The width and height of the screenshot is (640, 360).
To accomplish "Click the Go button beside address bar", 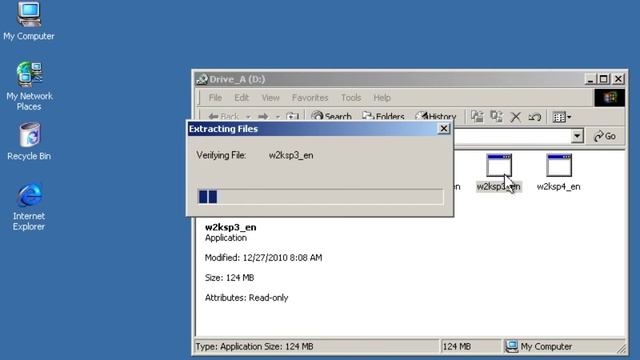I will (x=605, y=136).
